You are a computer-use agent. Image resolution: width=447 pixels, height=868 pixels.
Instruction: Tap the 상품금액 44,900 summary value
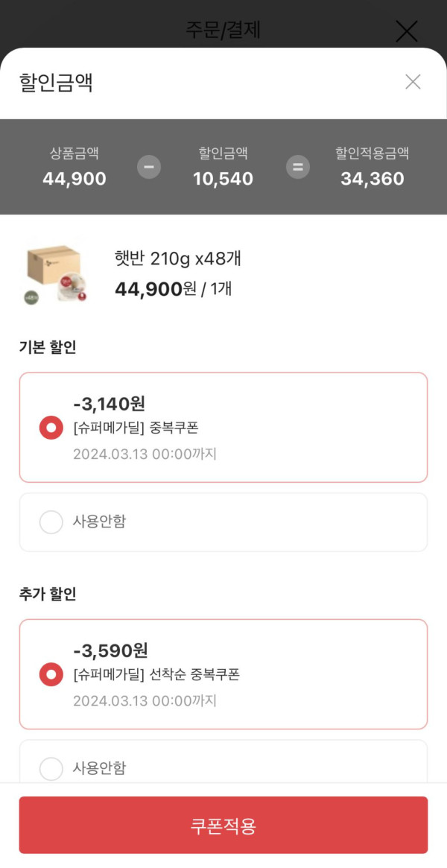[74, 179]
